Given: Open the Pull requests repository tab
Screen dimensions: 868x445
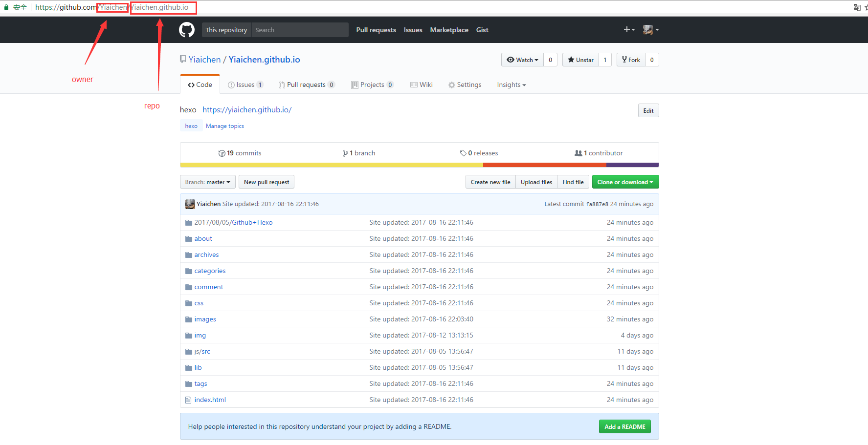Looking at the screenshot, I should (307, 85).
